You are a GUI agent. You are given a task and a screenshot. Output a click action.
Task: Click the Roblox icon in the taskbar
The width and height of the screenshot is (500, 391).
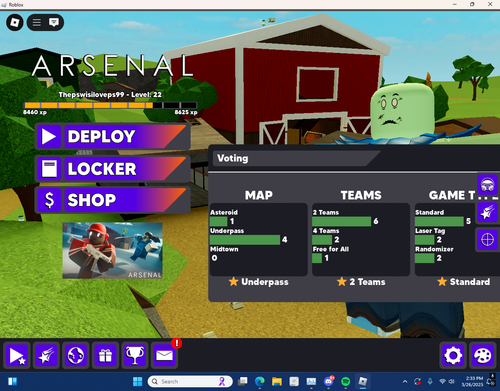363,381
